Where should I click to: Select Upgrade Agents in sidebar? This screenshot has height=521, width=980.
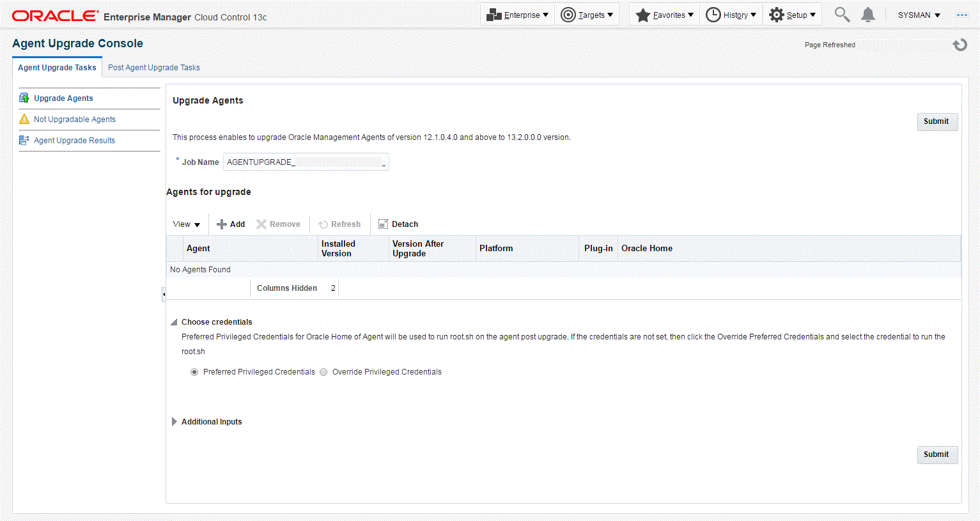click(63, 98)
